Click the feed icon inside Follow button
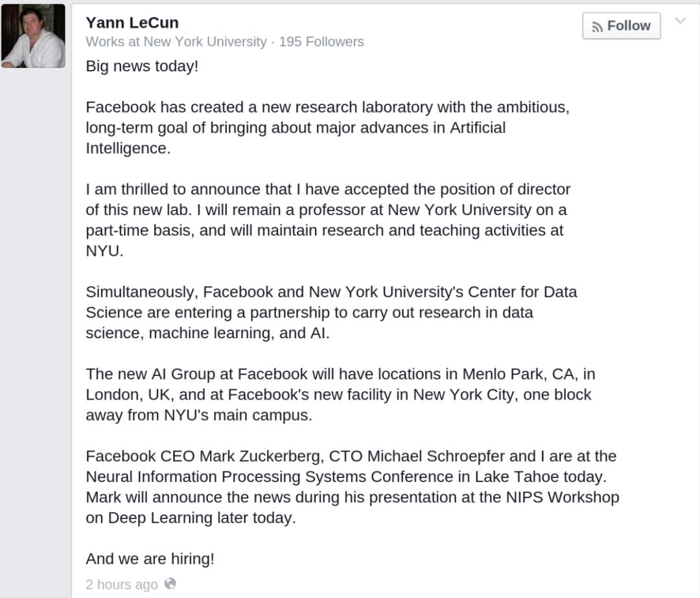The image size is (700, 598). 597,27
